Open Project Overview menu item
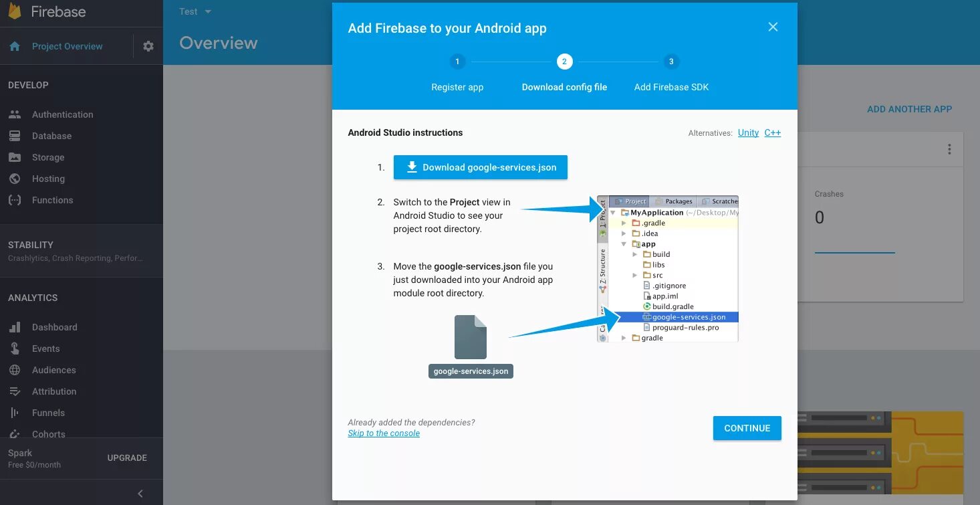 coord(68,46)
